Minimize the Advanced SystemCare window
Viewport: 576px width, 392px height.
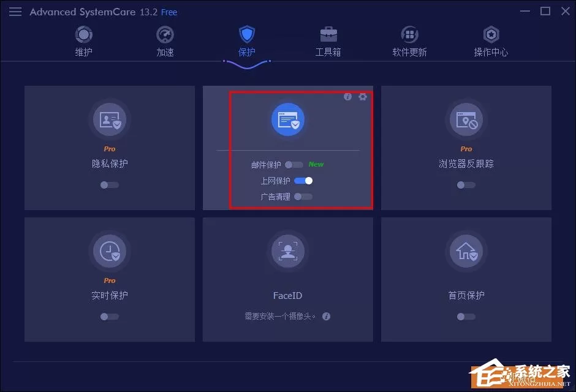525,12
